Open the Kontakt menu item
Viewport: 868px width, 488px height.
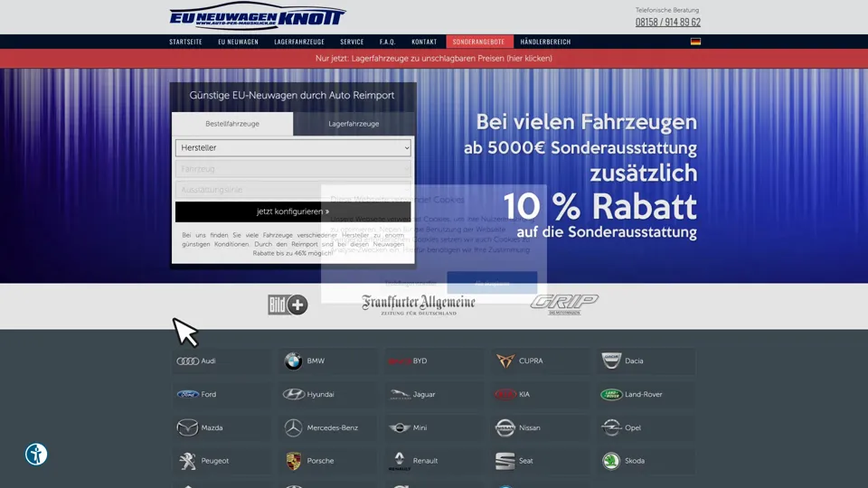(x=424, y=42)
